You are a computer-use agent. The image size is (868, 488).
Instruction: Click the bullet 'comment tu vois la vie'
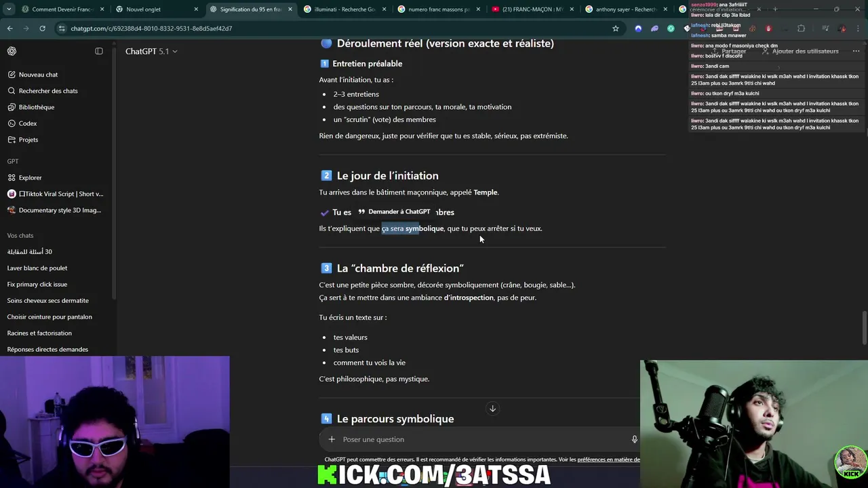click(370, 363)
